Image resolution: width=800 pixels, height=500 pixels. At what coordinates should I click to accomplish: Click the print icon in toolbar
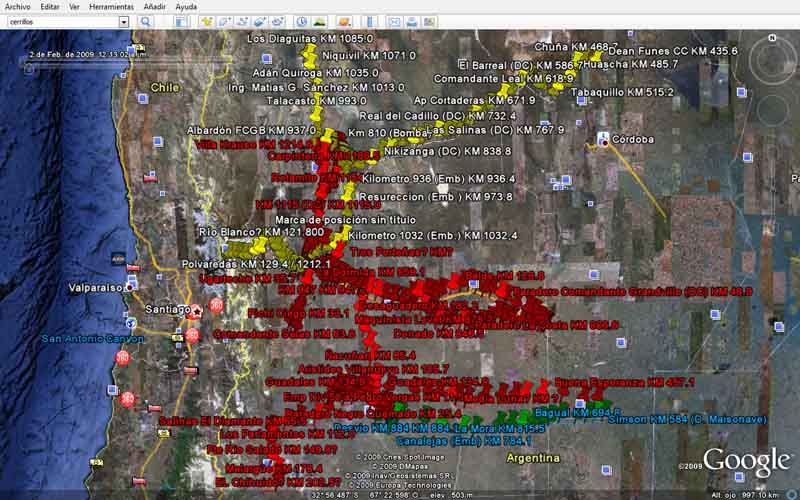[x=412, y=21]
